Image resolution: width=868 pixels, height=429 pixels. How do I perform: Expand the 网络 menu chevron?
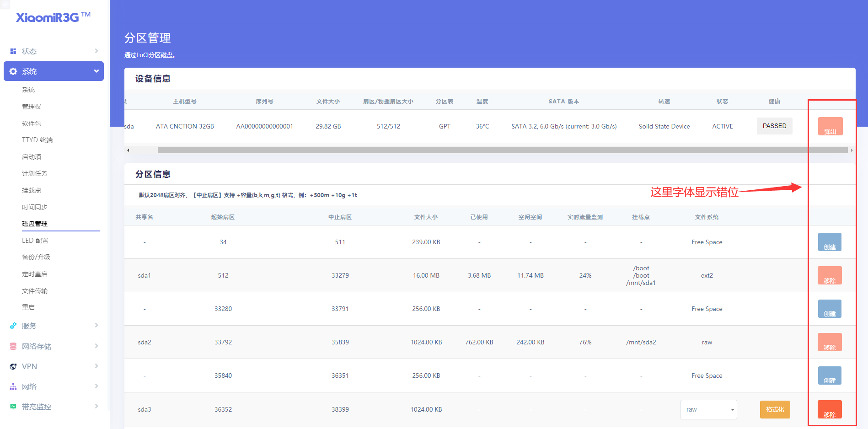point(96,386)
